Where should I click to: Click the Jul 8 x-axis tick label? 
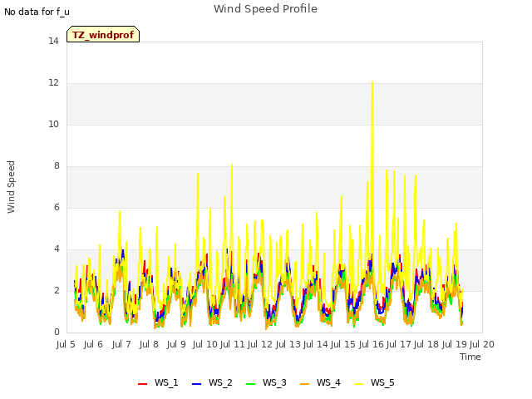click(x=149, y=344)
